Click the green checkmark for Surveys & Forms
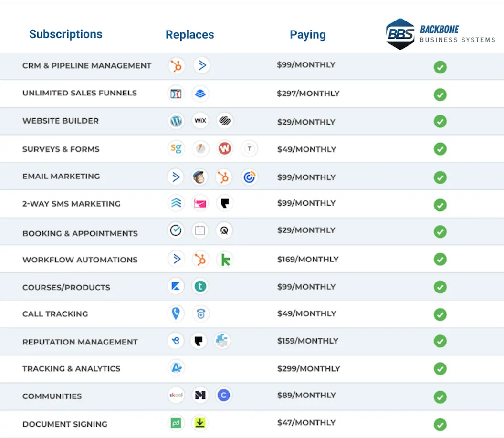The width and height of the screenshot is (504, 438). point(440,149)
